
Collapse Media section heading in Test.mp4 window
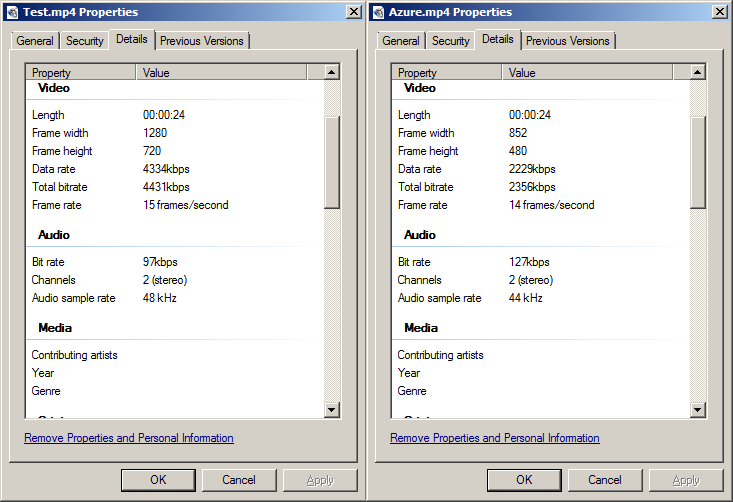tap(55, 328)
